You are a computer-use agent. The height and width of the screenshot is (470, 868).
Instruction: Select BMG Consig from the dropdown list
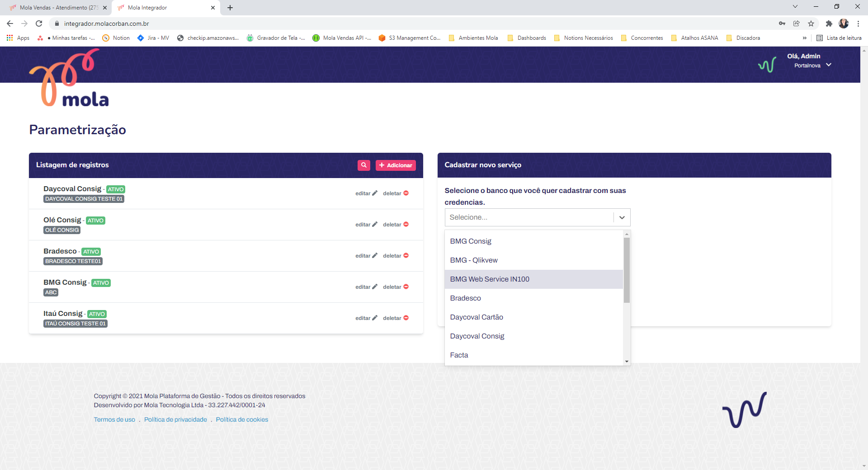533,241
